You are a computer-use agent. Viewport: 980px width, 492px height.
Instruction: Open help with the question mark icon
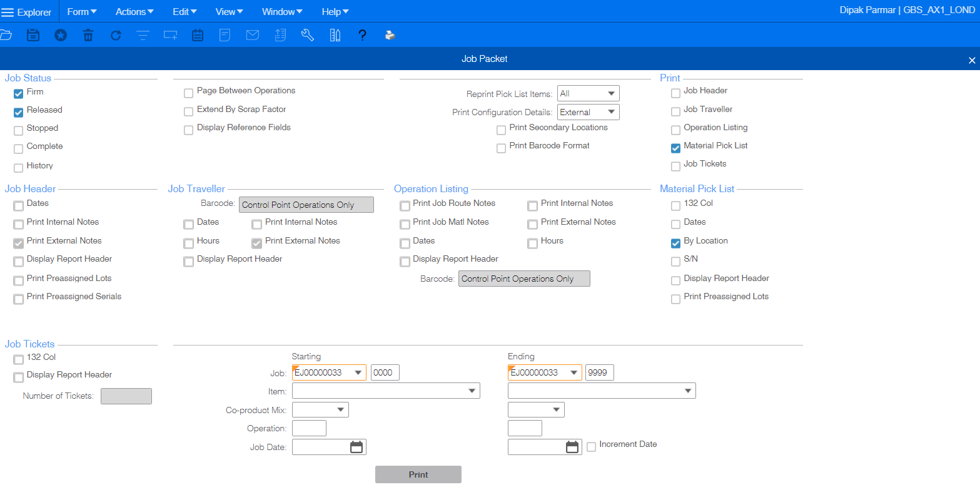pos(362,35)
